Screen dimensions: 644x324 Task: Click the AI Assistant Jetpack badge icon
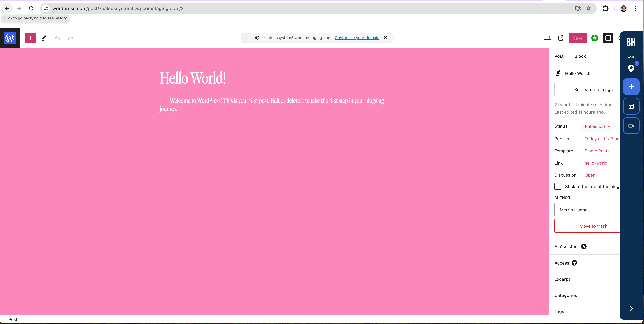pos(584,247)
